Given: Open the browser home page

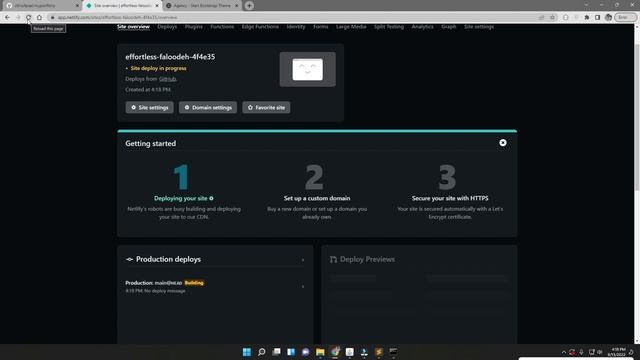Looking at the screenshot, I should (39, 18).
